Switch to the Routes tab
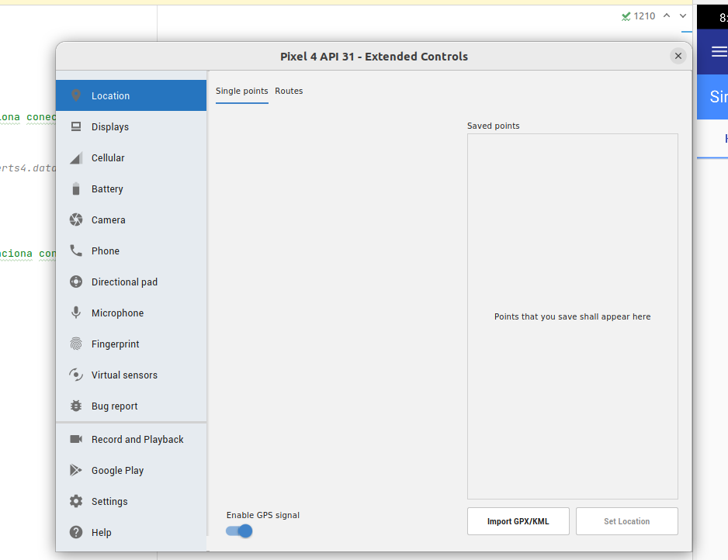 point(289,91)
